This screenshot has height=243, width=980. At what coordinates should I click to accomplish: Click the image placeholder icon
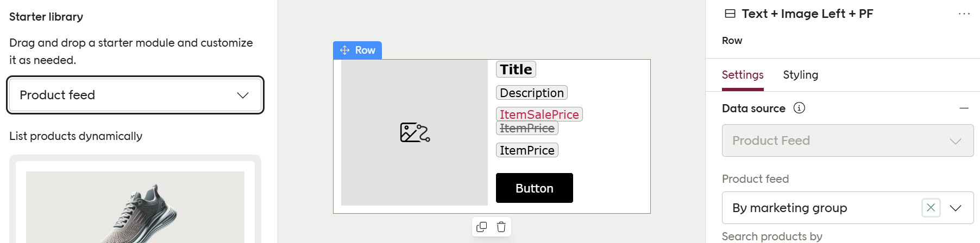(x=415, y=132)
